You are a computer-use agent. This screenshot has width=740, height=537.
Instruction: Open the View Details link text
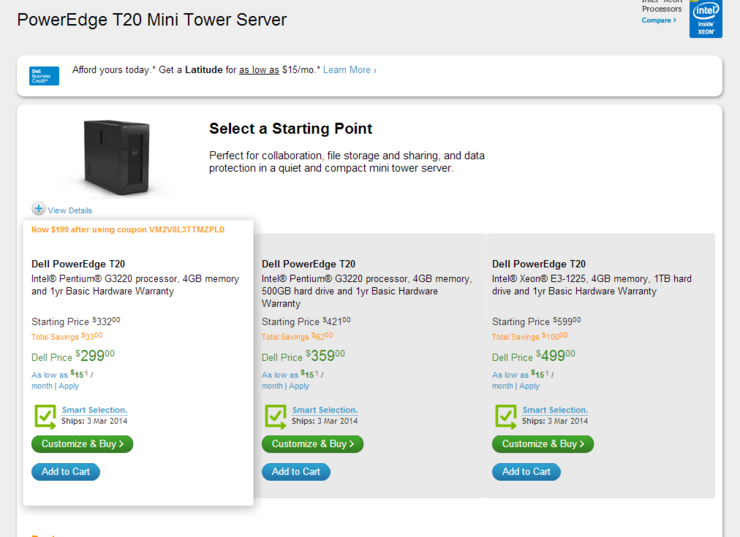click(x=70, y=210)
